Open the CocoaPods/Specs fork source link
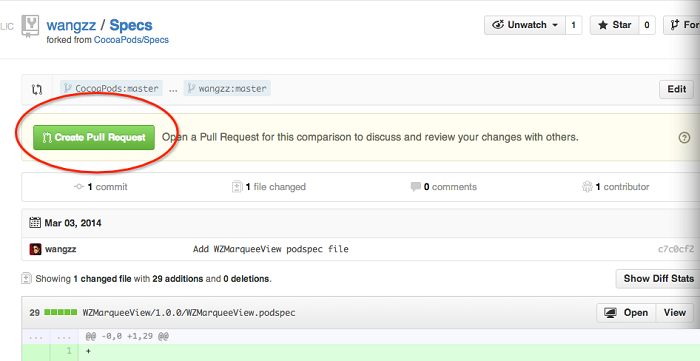Image resolution: width=700 pixels, height=361 pixels. click(131, 40)
